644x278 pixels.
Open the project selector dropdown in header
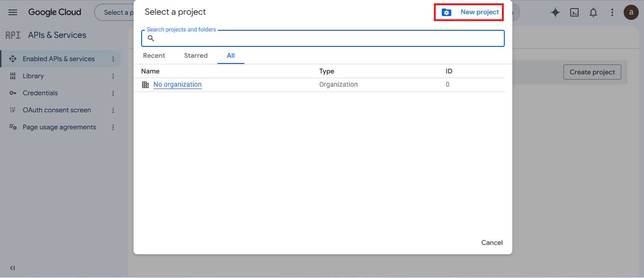(x=114, y=12)
